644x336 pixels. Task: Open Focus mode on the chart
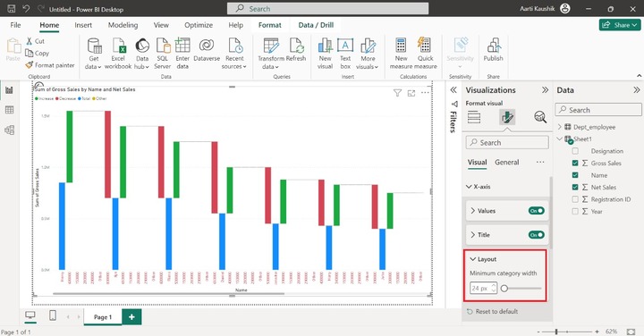pos(411,93)
